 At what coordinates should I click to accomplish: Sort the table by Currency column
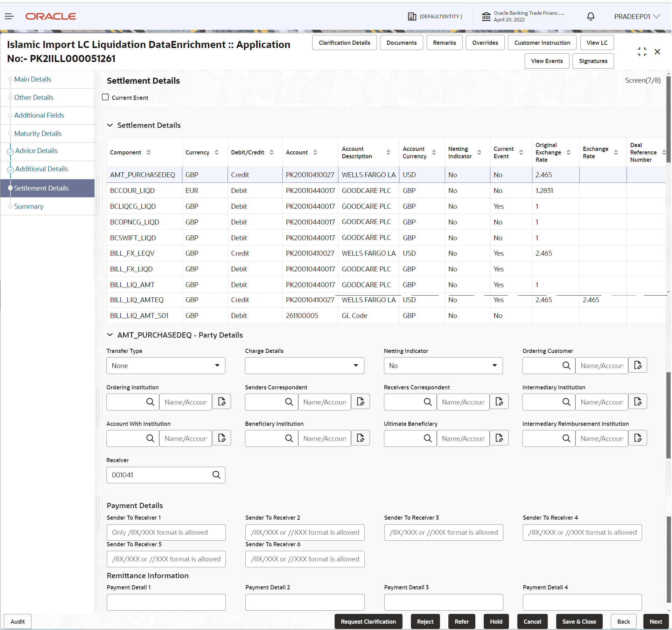[217, 152]
